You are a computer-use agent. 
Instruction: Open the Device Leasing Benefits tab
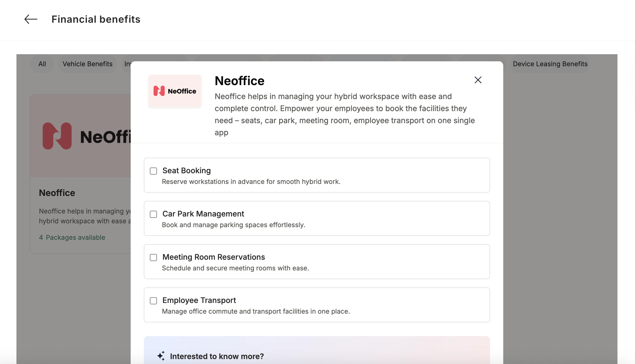tap(550, 64)
